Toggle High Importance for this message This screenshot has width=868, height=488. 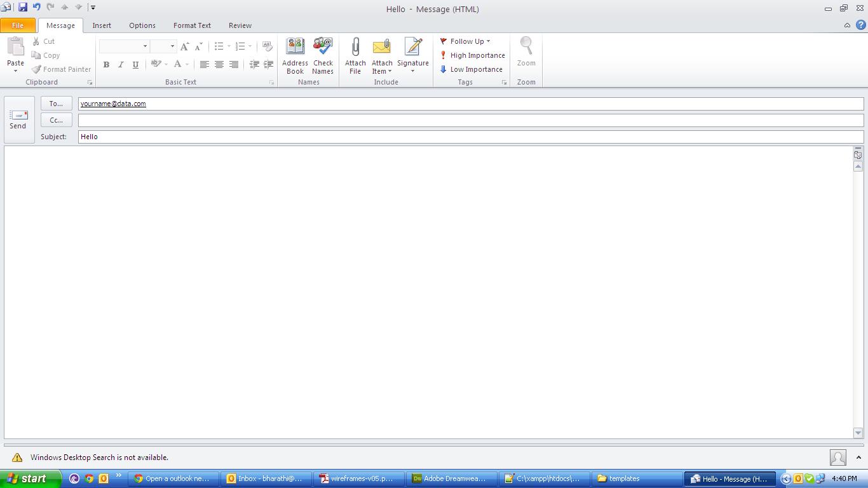pos(473,55)
